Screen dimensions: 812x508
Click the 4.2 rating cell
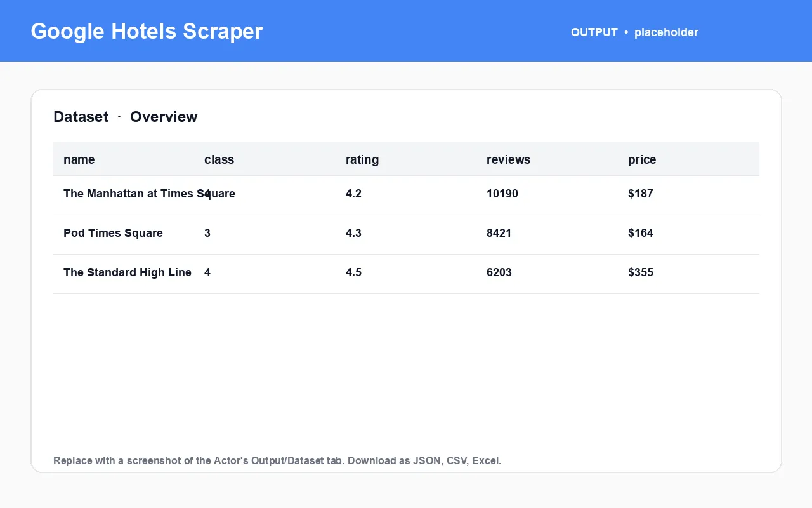(353, 194)
